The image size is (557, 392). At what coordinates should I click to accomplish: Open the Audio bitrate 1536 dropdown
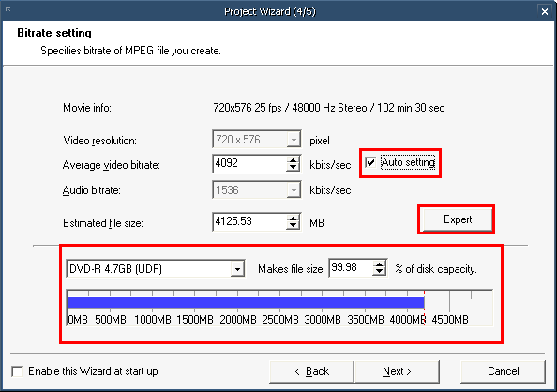click(x=294, y=190)
